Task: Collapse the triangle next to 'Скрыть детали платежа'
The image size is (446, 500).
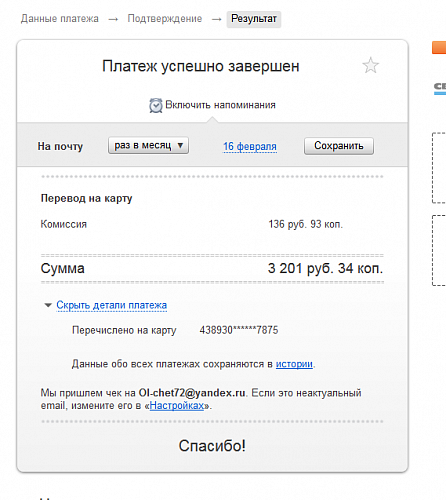Action: tap(48, 305)
